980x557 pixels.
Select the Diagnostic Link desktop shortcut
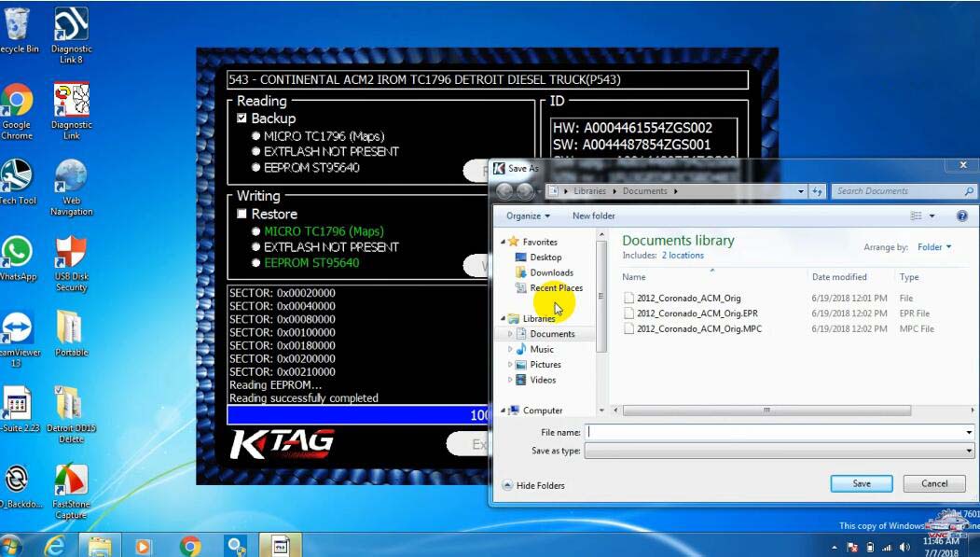pos(71,111)
